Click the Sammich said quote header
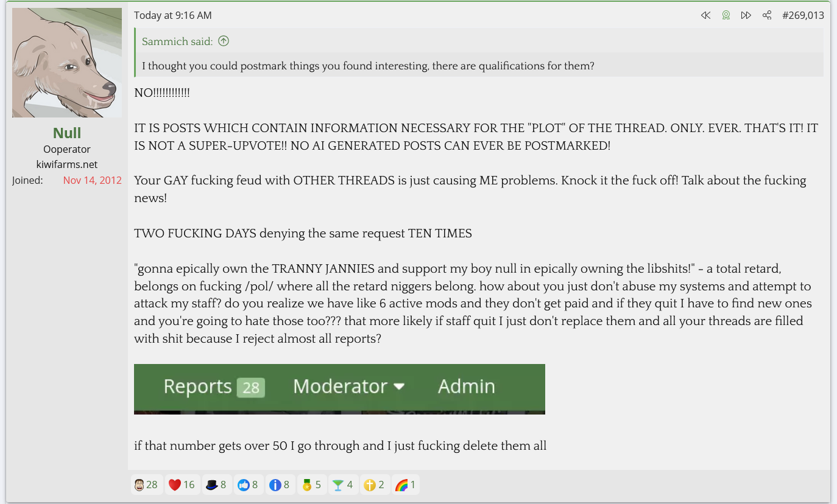 pyautogui.click(x=177, y=41)
